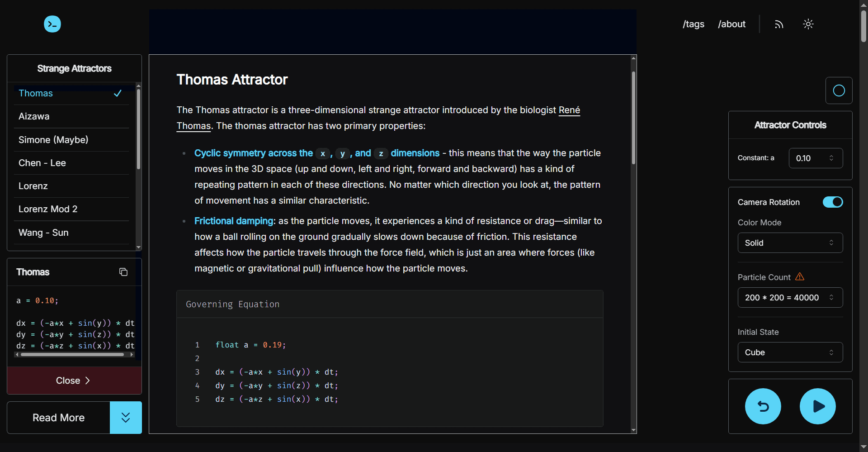Copy the Thomas equation code
868x452 pixels.
coord(123,272)
